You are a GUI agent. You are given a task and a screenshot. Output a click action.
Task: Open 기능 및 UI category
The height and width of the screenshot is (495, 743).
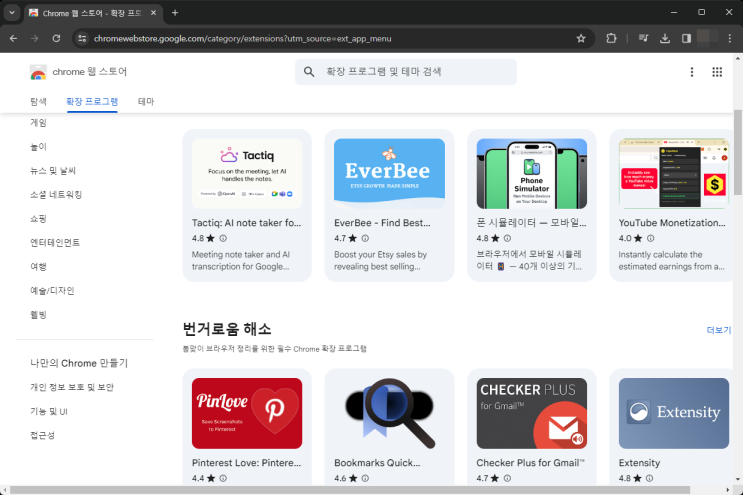pyautogui.click(x=49, y=411)
